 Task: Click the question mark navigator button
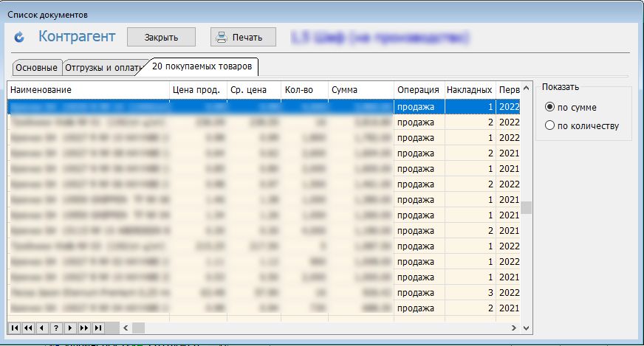pos(56,328)
